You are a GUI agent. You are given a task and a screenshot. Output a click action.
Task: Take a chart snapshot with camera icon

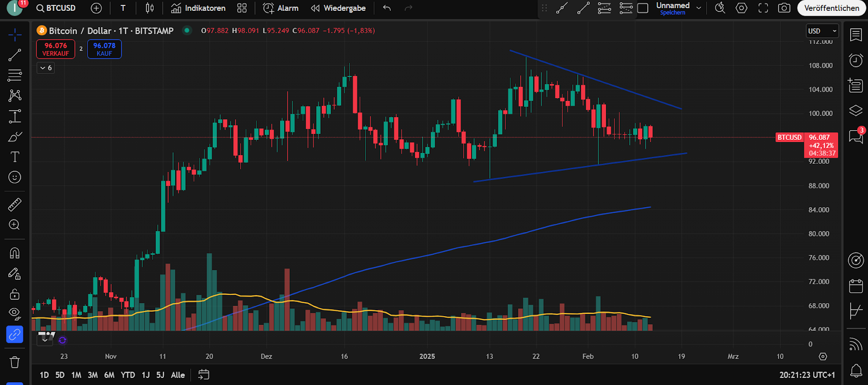click(784, 8)
